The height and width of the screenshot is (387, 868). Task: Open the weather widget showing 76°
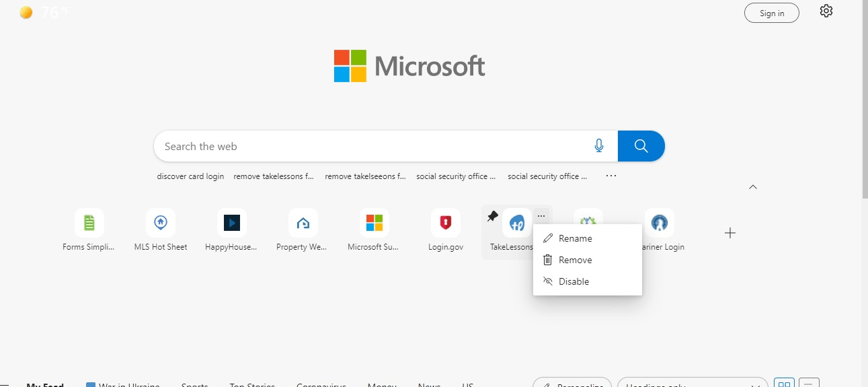44,12
